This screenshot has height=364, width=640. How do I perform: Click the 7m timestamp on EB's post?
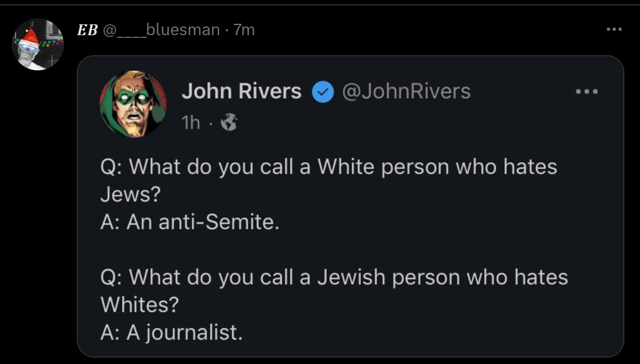tap(243, 30)
